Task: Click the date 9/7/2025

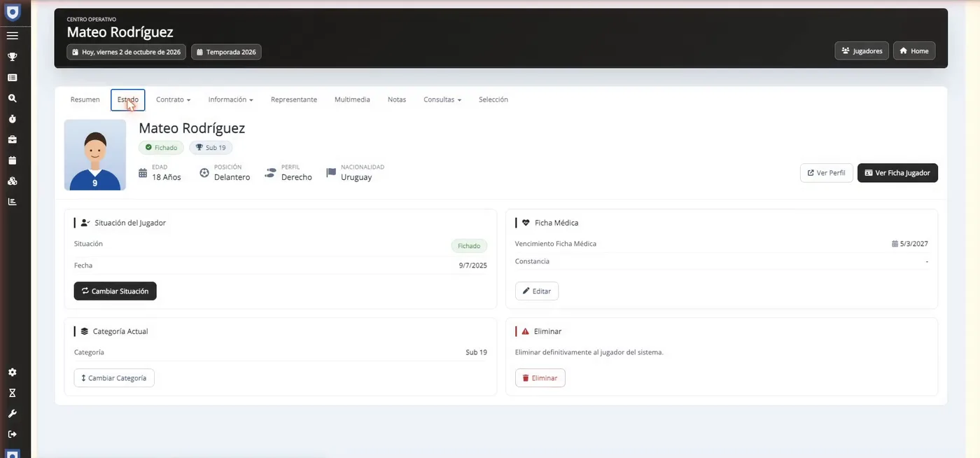Action: coord(473,265)
